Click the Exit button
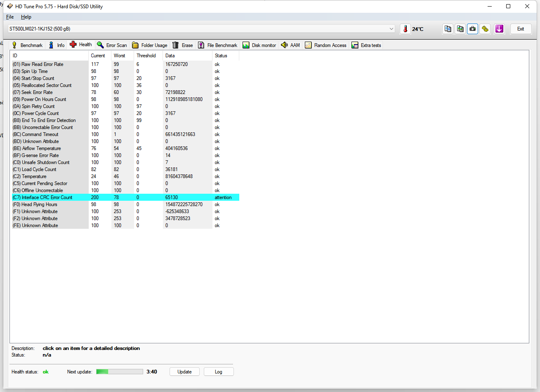Viewport: 540px width, 392px height. click(x=521, y=29)
